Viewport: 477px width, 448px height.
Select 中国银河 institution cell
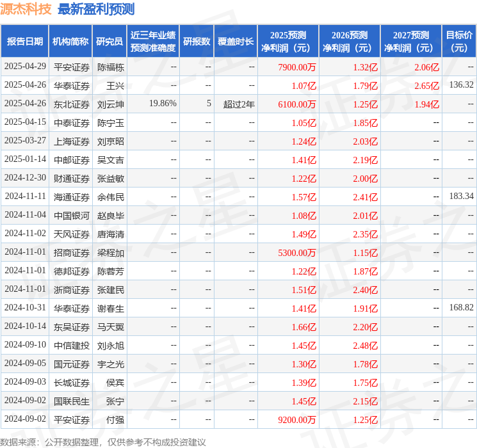coord(70,215)
